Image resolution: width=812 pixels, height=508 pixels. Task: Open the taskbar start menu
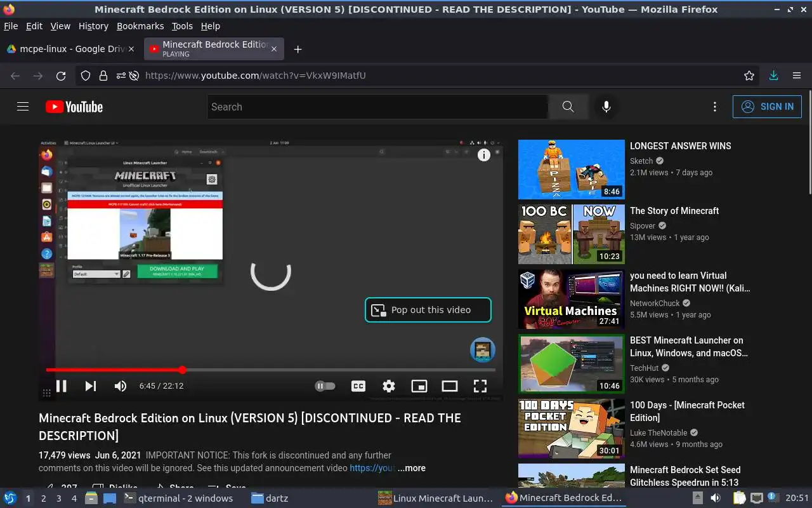point(10,498)
